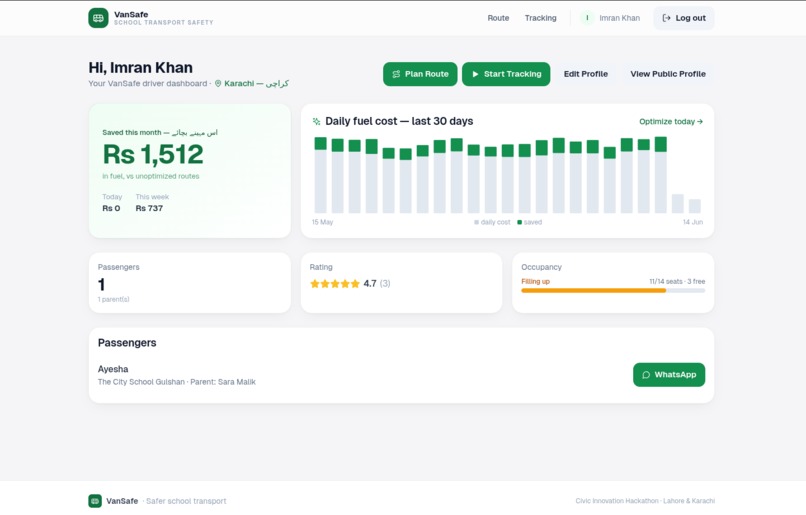
Task: Click the location pin icon beside Karachi
Action: click(x=218, y=83)
